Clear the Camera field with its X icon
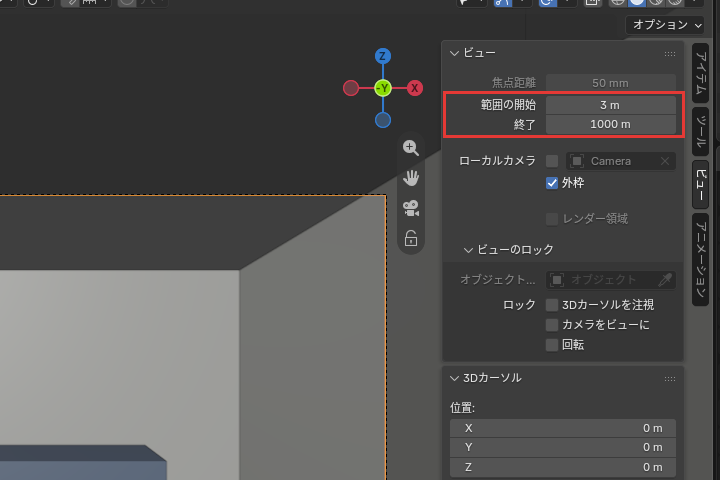This screenshot has height=480, width=720. point(665,161)
